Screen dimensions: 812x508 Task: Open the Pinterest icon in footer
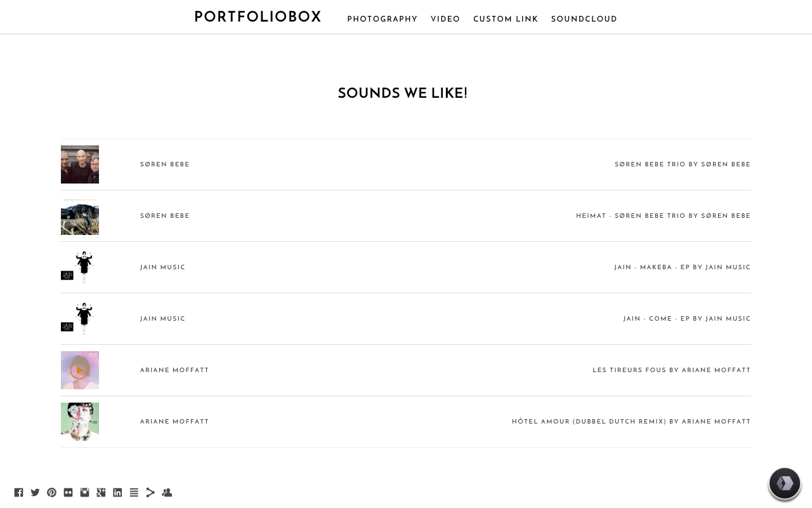51,493
